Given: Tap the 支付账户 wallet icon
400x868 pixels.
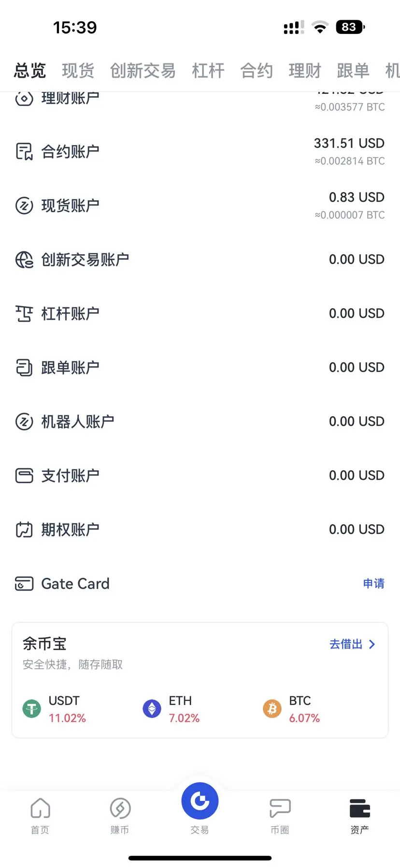Looking at the screenshot, I should 24,476.
